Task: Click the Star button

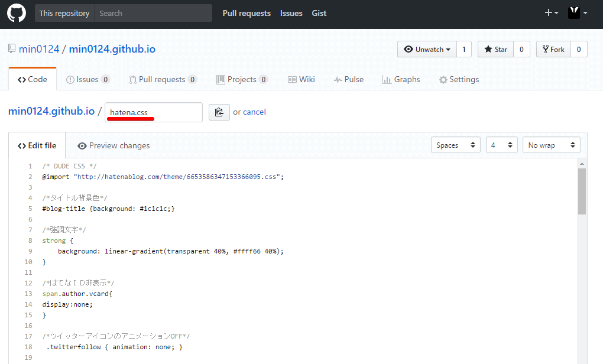Action: [x=496, y=49]
